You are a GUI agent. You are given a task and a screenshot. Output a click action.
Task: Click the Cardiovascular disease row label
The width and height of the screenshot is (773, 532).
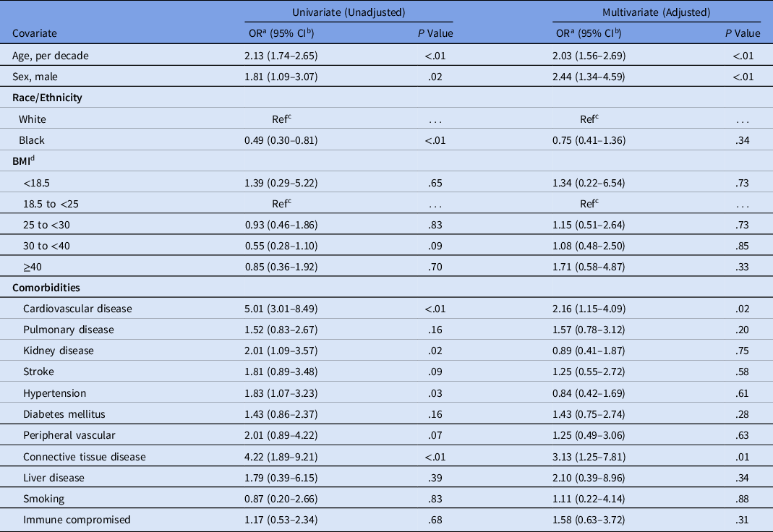(x=76, y=309)
